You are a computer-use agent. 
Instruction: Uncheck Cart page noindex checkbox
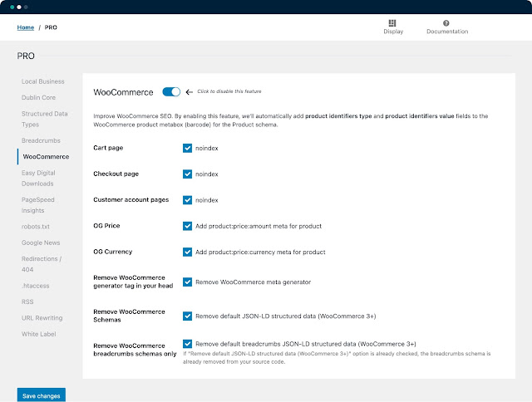click(x=187, y=148)
